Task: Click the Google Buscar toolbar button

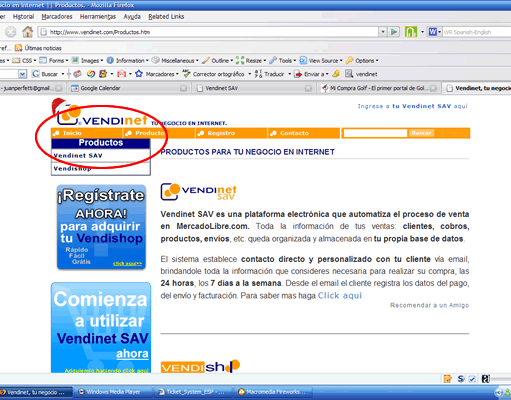Action: coord(45,74)
